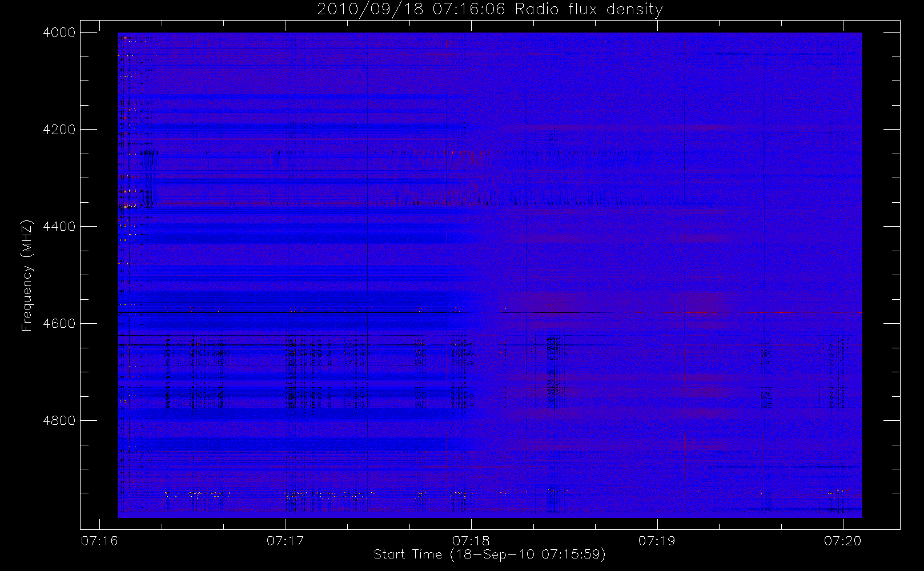Click the 07:20 time tick label
The width and height of the screenshot is (924, 571).
[842, 541]
